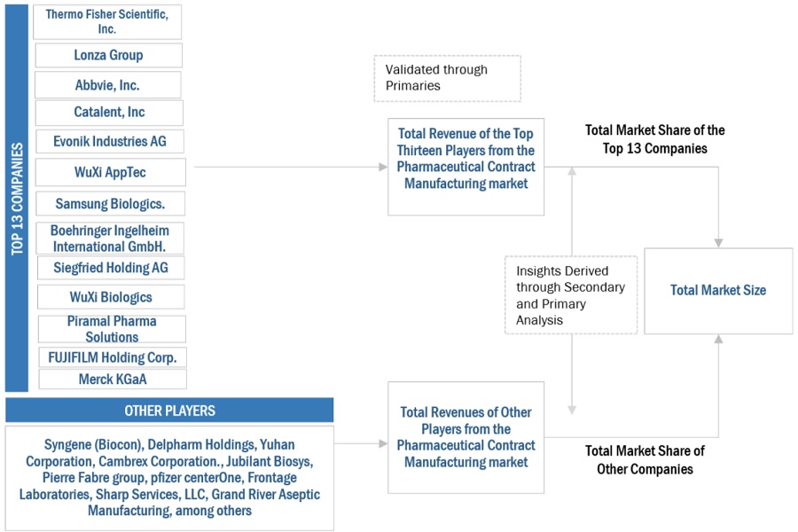The height and width of the screenshot is (532, 798).
Task: Click the Abbvie, Inc. company box
Action: pyautogui.click(x=107, y=85)
